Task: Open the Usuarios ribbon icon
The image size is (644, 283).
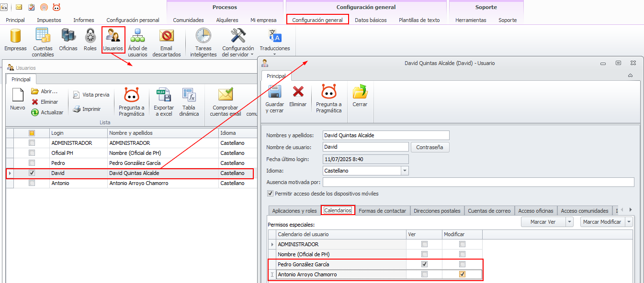Action: point(113,40)
